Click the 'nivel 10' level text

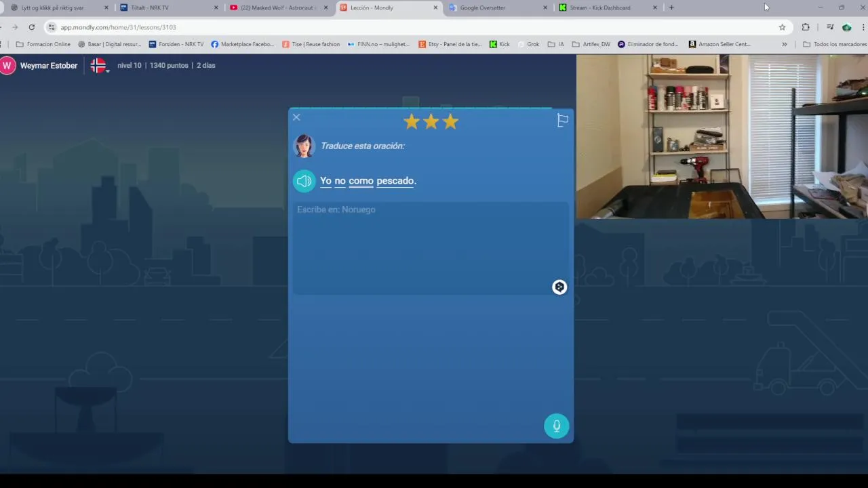click(x=129, y=66)
